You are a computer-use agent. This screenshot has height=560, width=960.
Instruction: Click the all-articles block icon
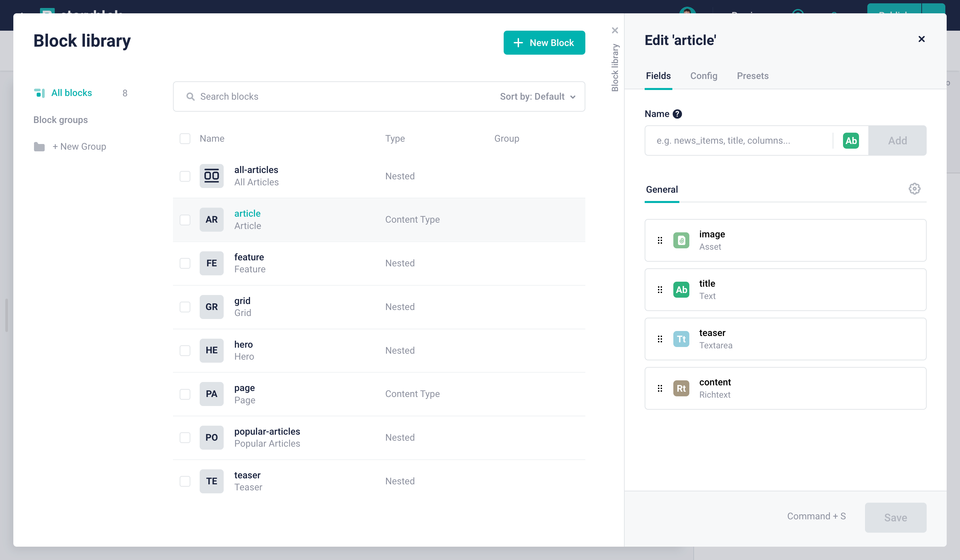(x=211, y=176)
